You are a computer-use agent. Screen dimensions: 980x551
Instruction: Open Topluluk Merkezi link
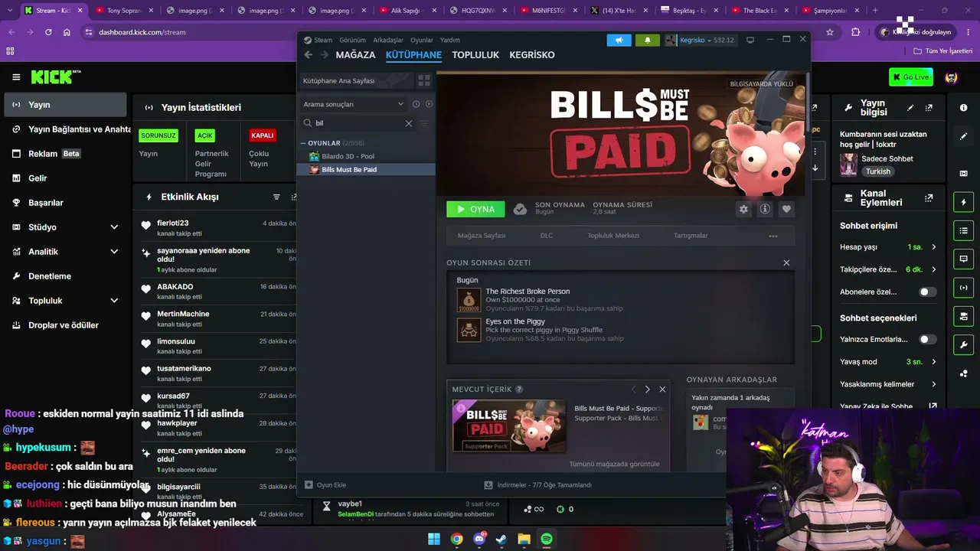point(613,236)
